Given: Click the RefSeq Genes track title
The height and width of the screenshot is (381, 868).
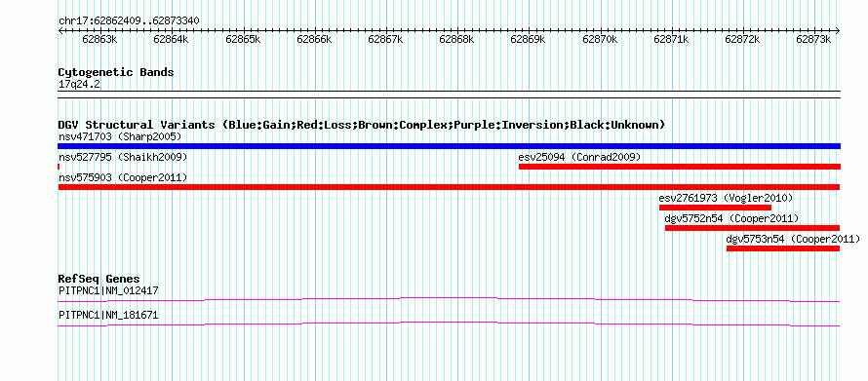Looking at the screenshot, I should point(99,279).
